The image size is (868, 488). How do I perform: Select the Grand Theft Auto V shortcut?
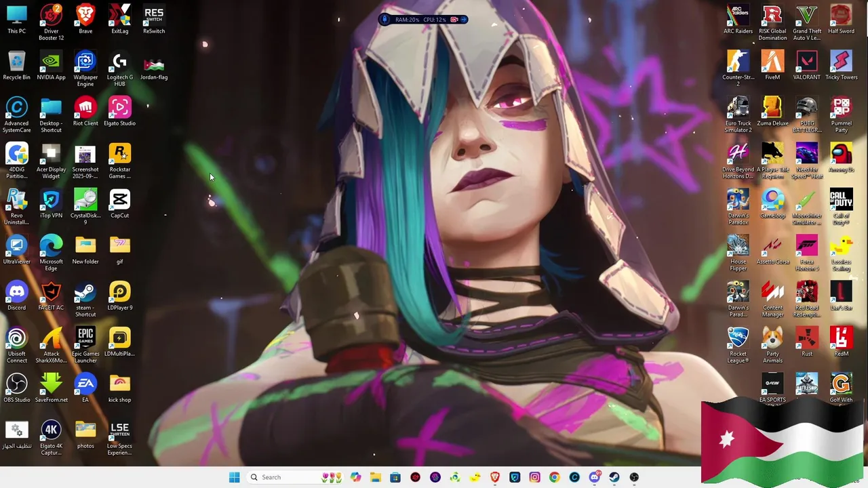coord(807,22)
